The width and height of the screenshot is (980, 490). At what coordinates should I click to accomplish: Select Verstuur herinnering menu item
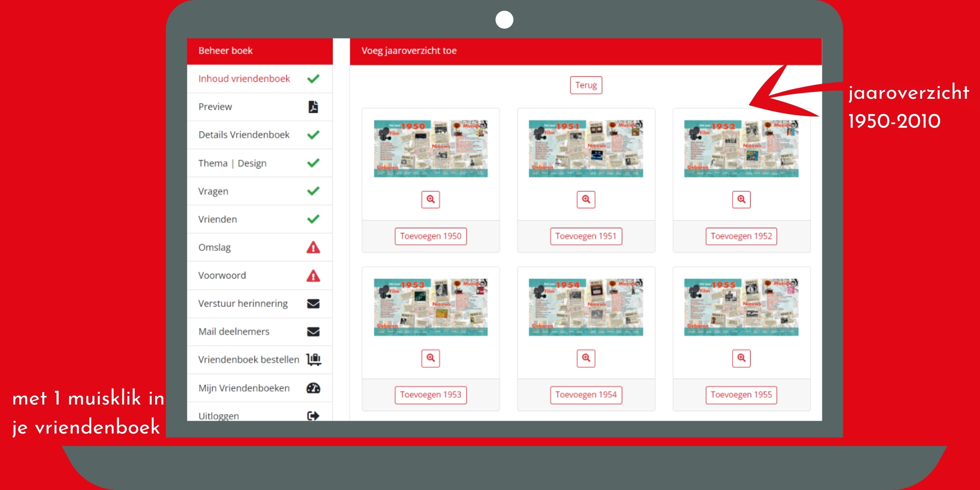[x=260, y=304]
